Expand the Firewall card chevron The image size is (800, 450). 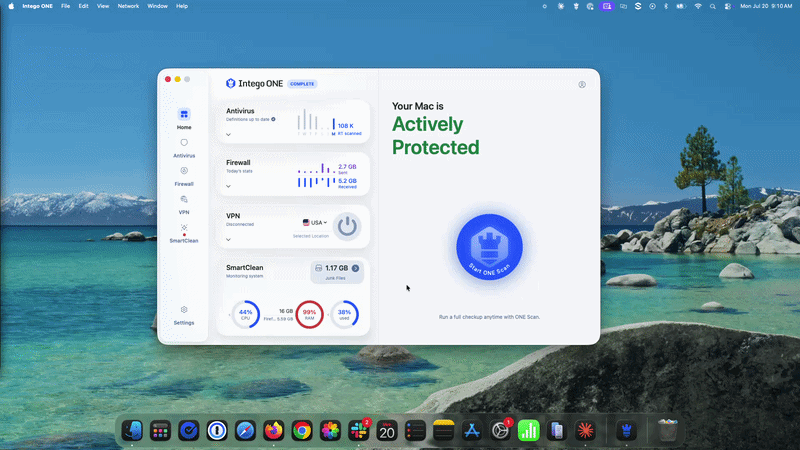point(229,186)
